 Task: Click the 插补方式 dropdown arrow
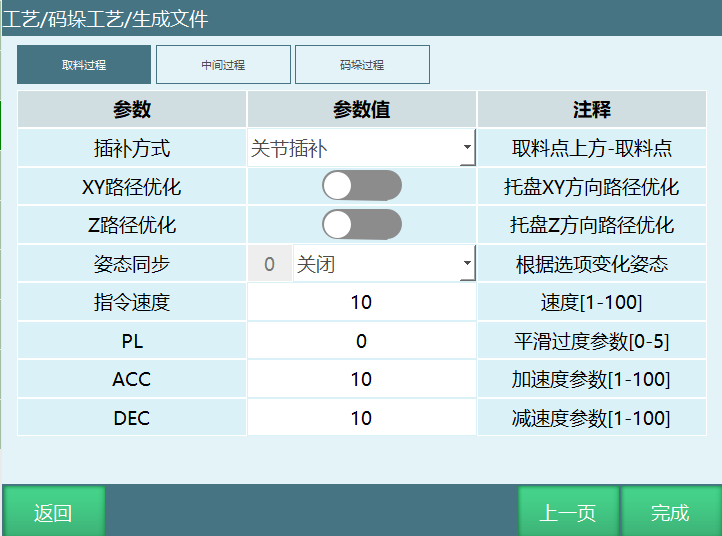(467, 149)
